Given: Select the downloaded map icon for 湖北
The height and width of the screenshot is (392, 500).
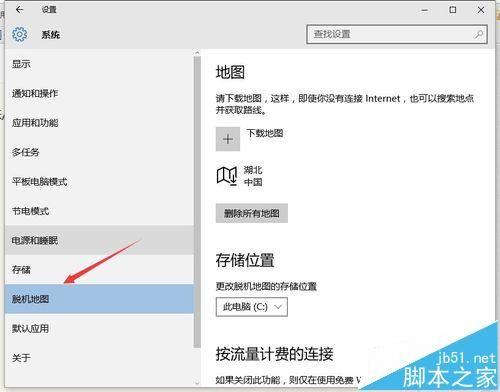Looking at the screenshot, I should [x=227, y=176].
